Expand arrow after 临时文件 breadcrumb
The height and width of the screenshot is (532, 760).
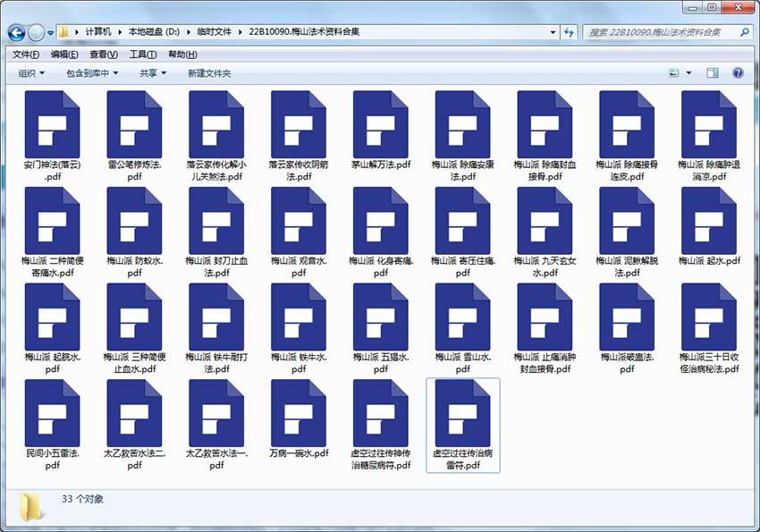tap(240, 32)
